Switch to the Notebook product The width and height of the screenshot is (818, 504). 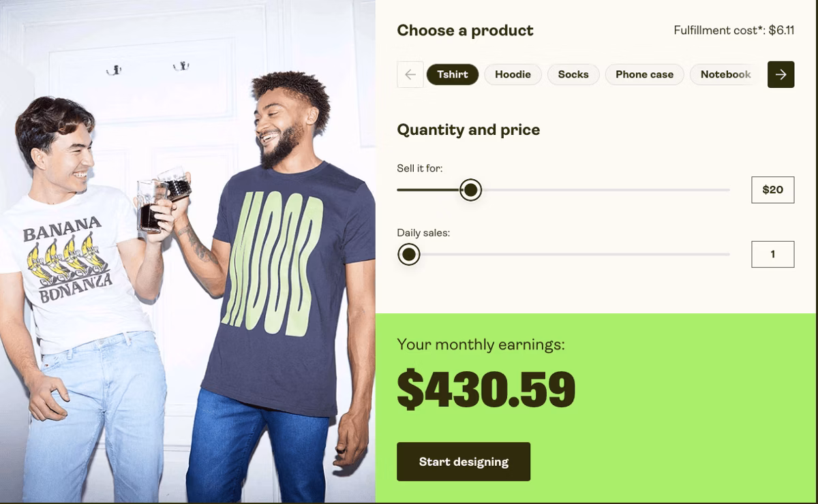coord(725,74)
